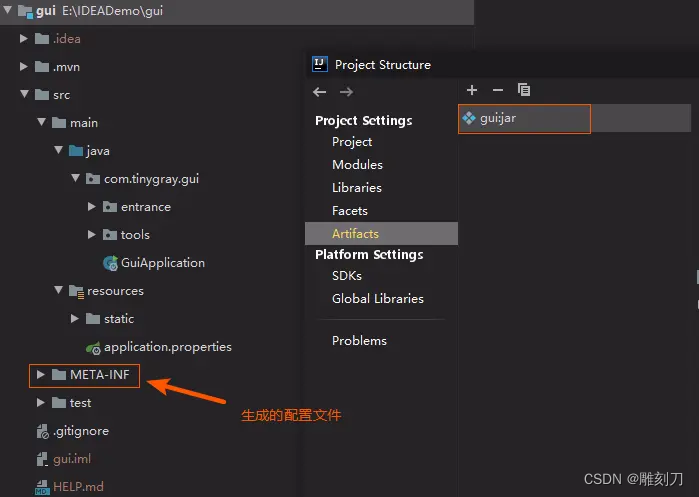Viewport: 699px width, 497px height.
Task: Select the com.tinygray.gui package name
Action: (x=152, y=179)
